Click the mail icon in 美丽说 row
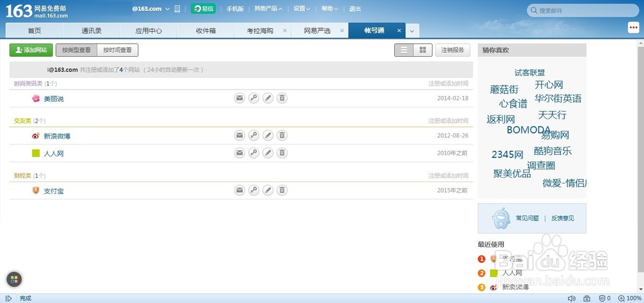 click(x=240, y=98)
